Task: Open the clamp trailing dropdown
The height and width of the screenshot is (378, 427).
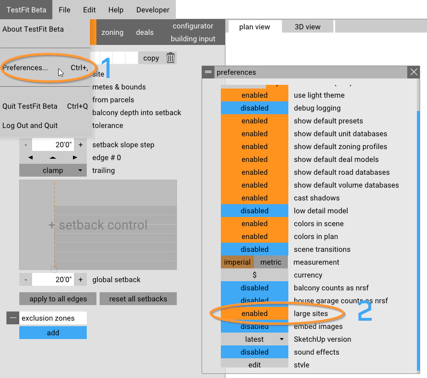Action: pyautogui.click(x=53, y=170)
